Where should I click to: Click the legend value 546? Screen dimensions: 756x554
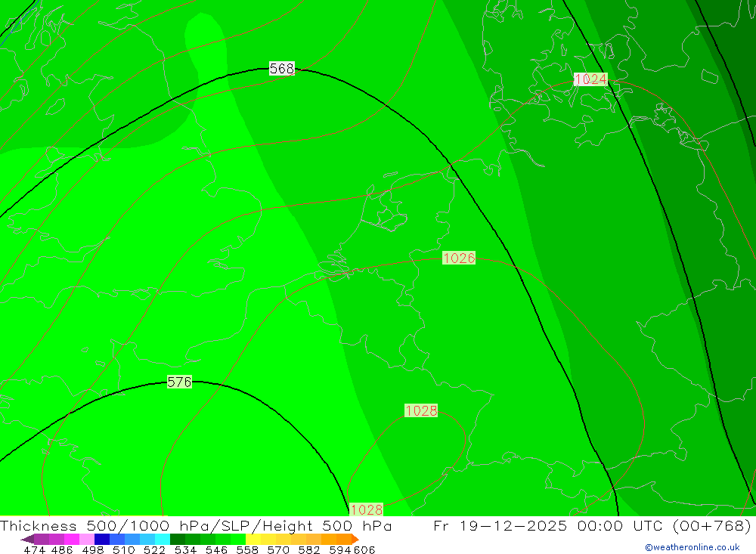pos(216,549)
